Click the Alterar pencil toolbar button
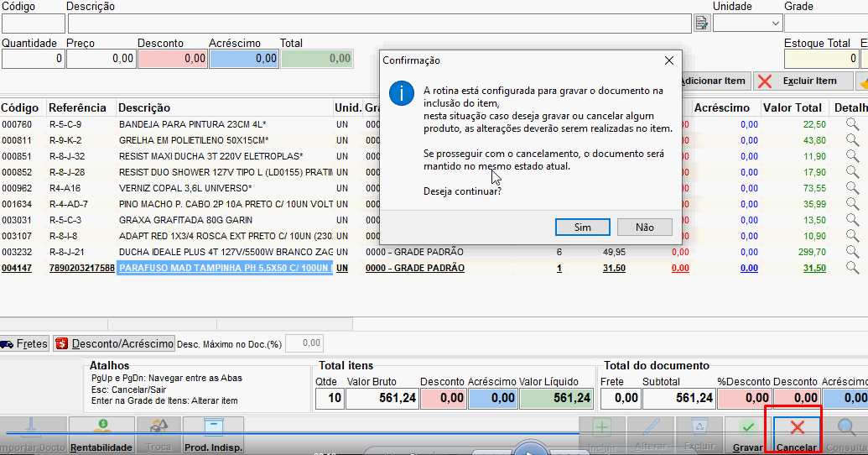Image resolution: width=868 pixels, height=455 pixels. pyautogui.click(x=651, y=436)
